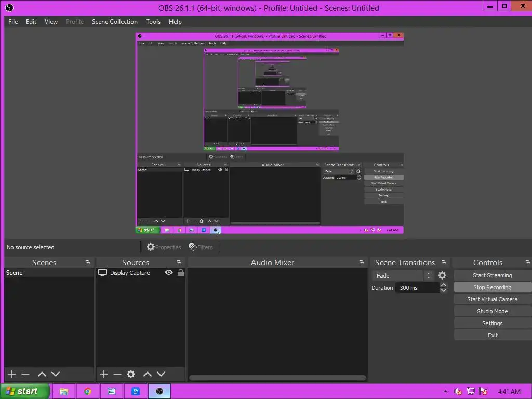Open the File menu
This screenshot has height=399, width=532.
click(13, 22)
